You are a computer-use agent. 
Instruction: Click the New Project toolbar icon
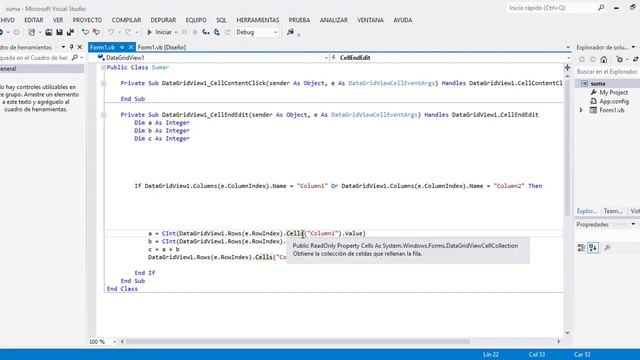coord(31,32)
